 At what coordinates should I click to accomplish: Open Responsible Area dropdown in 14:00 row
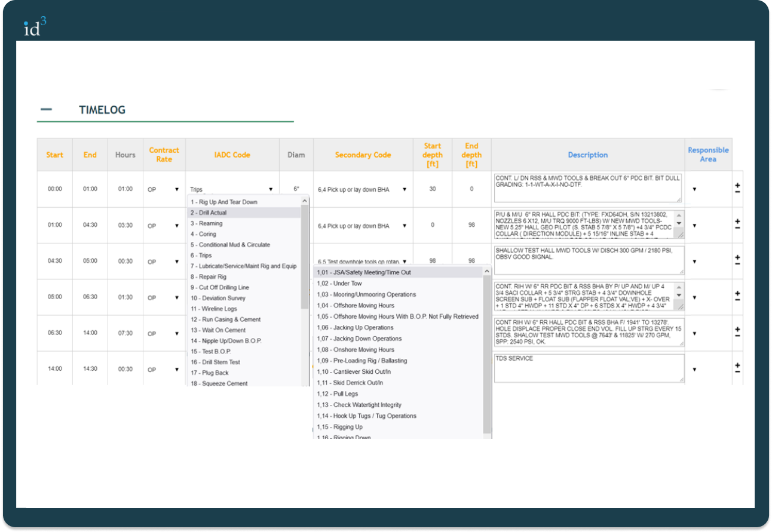coord(694,369)
